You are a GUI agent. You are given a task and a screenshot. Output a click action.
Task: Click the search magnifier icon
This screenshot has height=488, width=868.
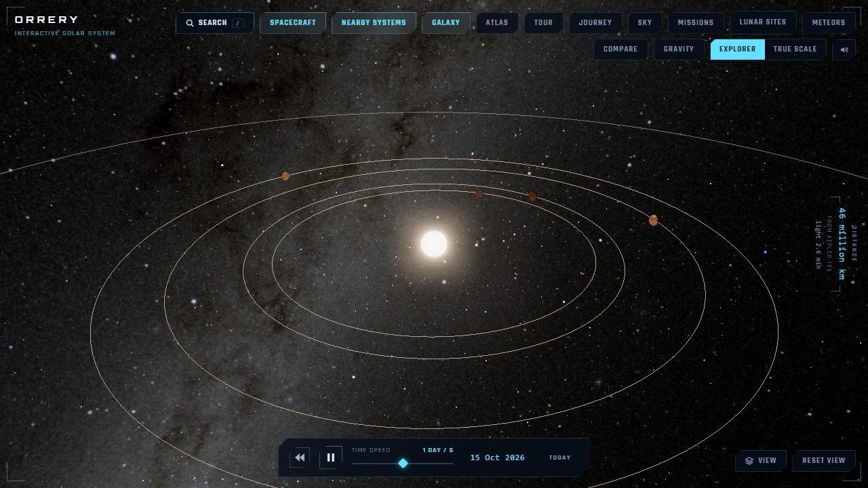pyautogui.click(x=190, y=23)
